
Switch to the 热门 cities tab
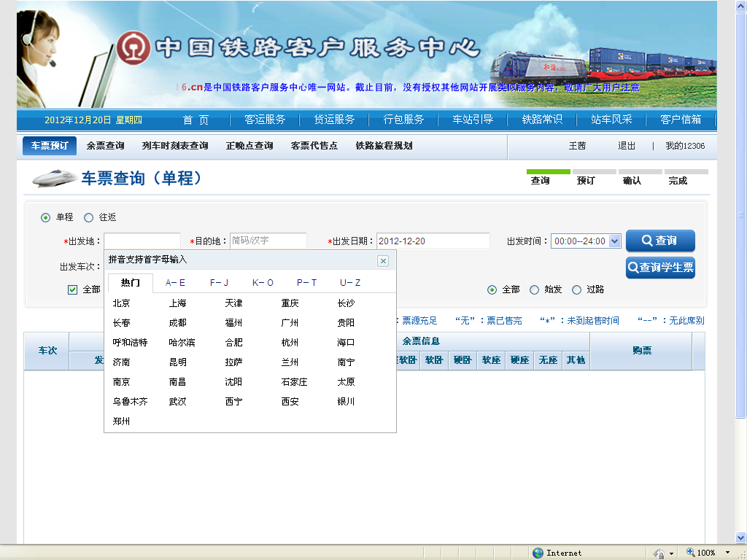130,283
